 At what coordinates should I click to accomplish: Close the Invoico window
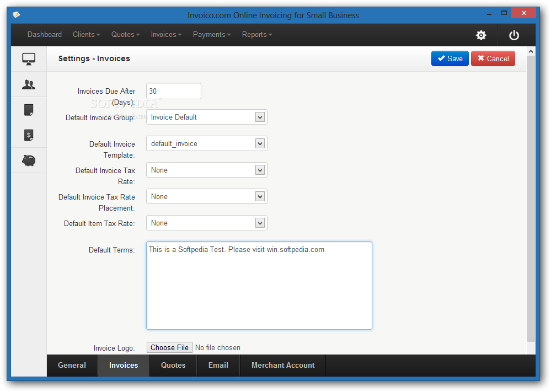tap(523, 13)
